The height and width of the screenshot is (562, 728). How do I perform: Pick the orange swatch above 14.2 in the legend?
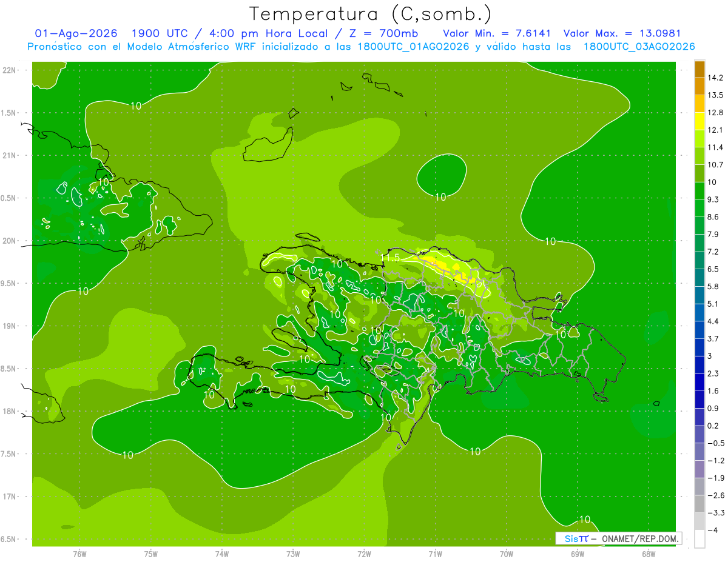699,69
